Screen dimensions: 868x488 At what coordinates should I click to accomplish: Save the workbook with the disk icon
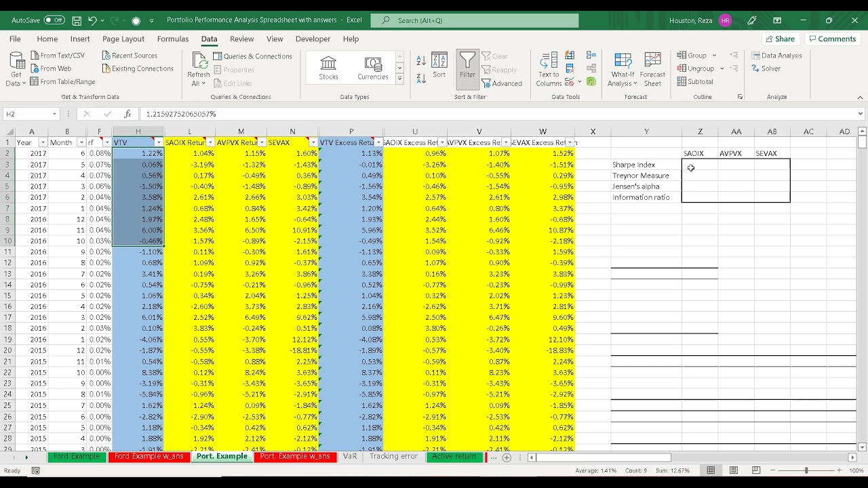pos(77,20)
